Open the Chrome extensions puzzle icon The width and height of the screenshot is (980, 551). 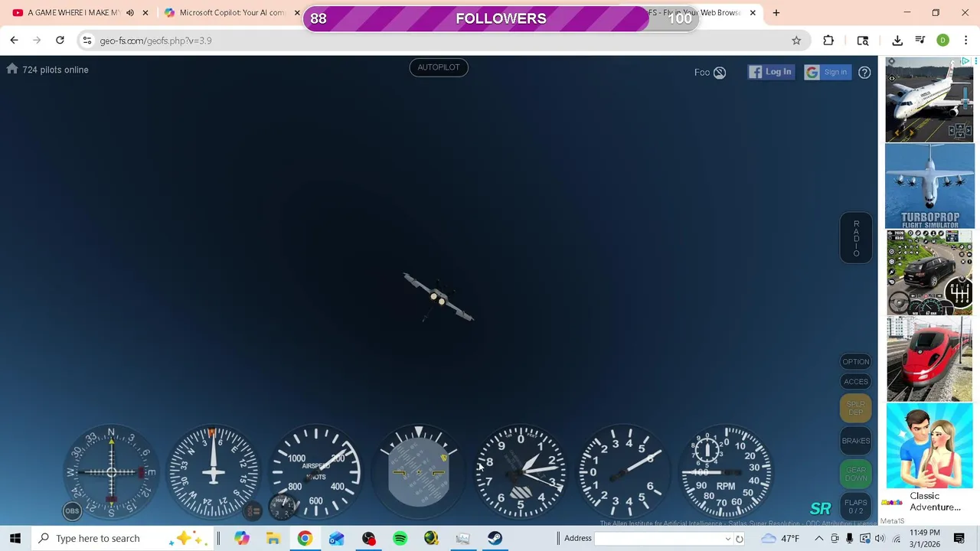pyautogui.click(x=828, y=41)
